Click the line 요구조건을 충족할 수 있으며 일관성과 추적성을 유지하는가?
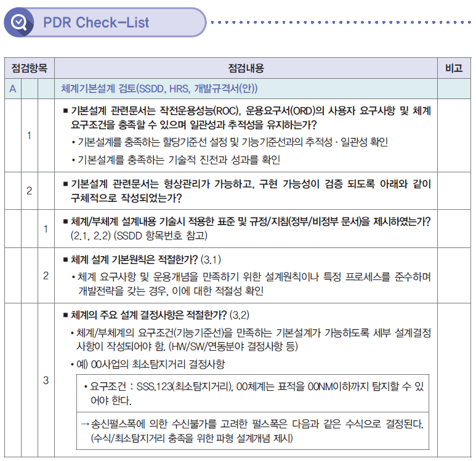 point(194,125)
